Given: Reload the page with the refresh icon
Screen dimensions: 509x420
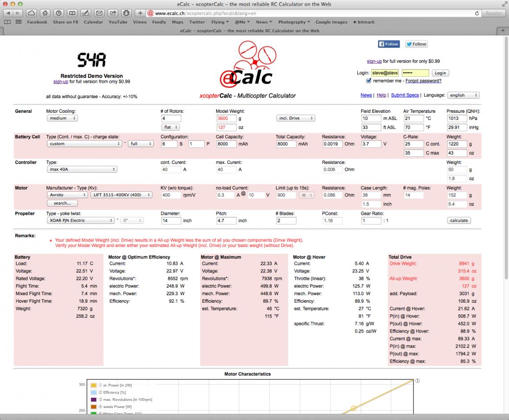Looking at the screenshot, I should (x=478, y=13).
